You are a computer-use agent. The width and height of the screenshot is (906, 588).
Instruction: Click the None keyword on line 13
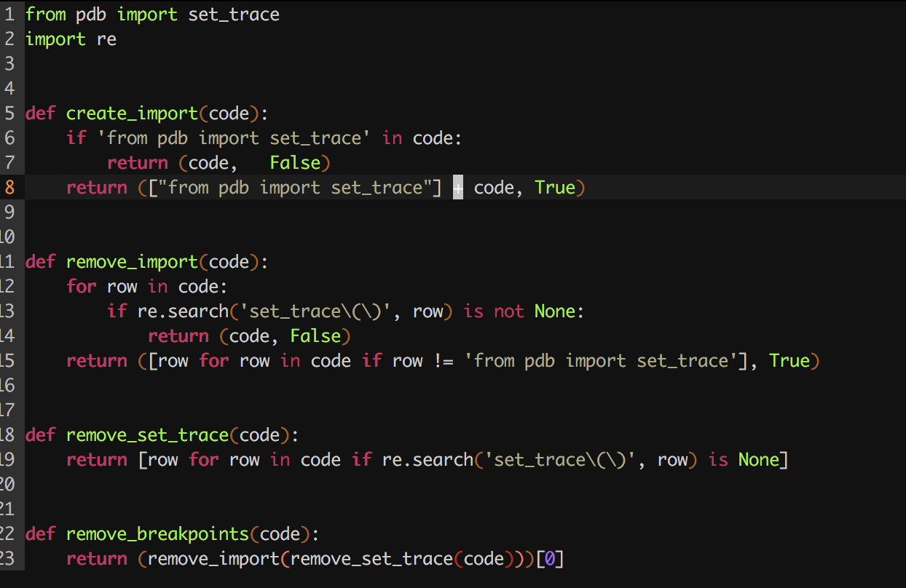click(x=556, y=311)
